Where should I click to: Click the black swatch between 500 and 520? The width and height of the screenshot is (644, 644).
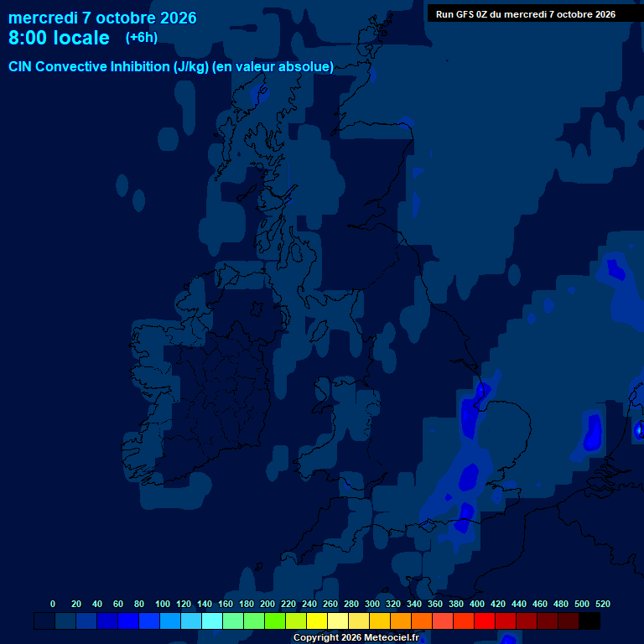(589, 621)
